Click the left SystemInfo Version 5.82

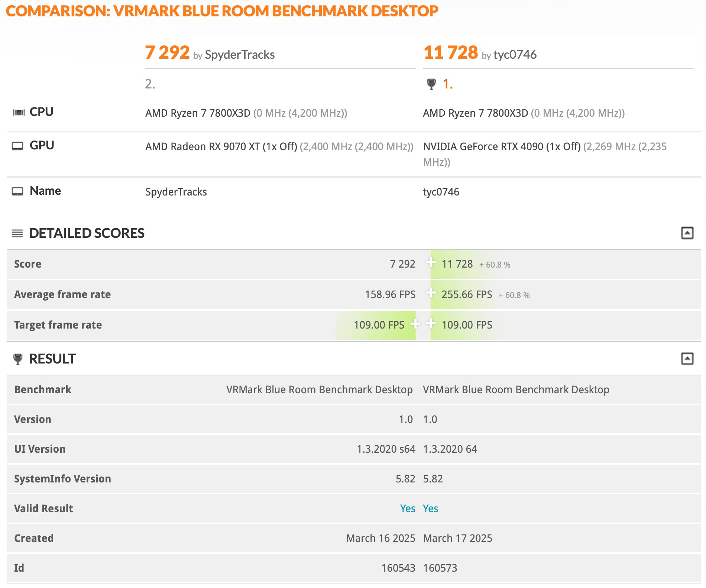pyautogui.click(x=405, y=479)
